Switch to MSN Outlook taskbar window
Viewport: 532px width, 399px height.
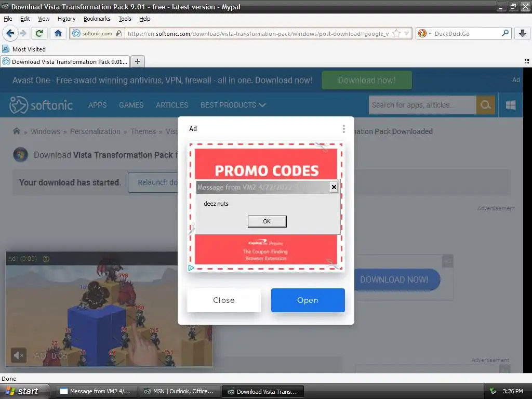coord(179,391)
